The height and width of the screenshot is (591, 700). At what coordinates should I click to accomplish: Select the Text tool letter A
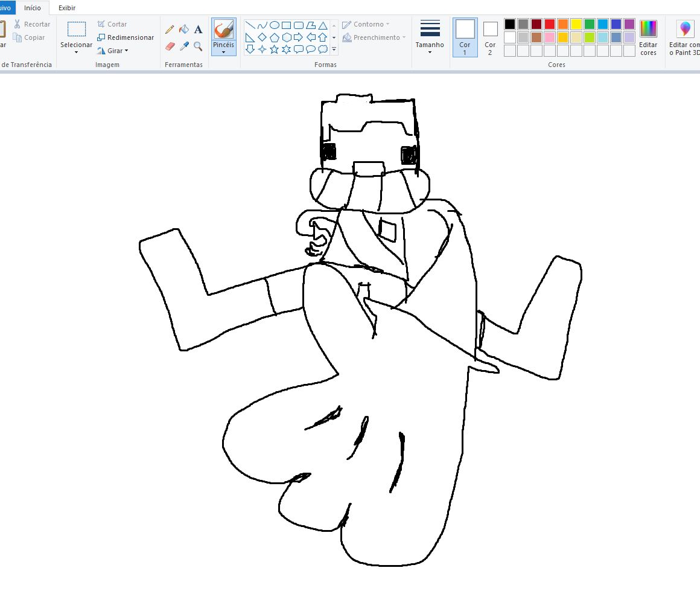198,30
